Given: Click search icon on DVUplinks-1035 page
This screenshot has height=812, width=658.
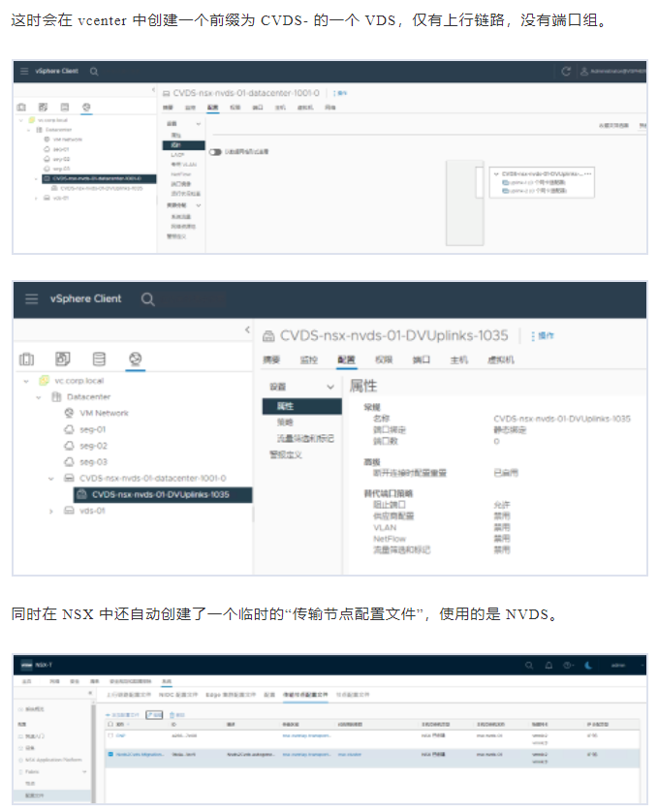Looking at the screenshot, I should pyautogui.click(x=147, y=298).
